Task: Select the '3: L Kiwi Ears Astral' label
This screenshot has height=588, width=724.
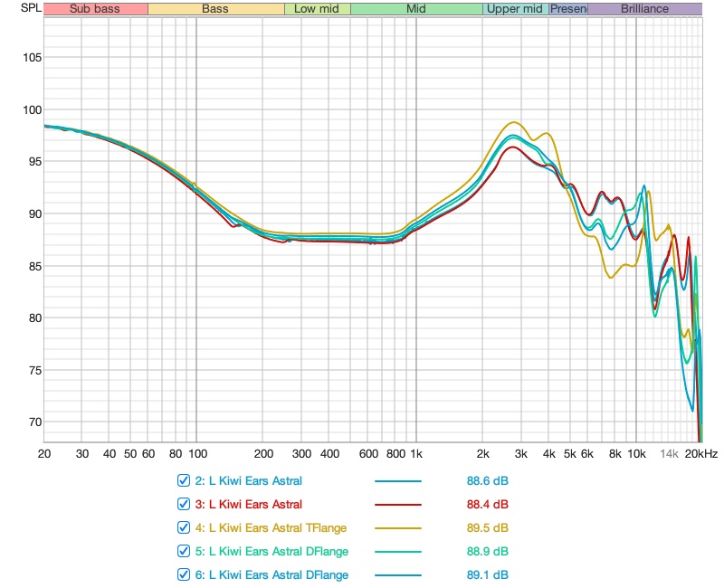Action: (248, 505)
